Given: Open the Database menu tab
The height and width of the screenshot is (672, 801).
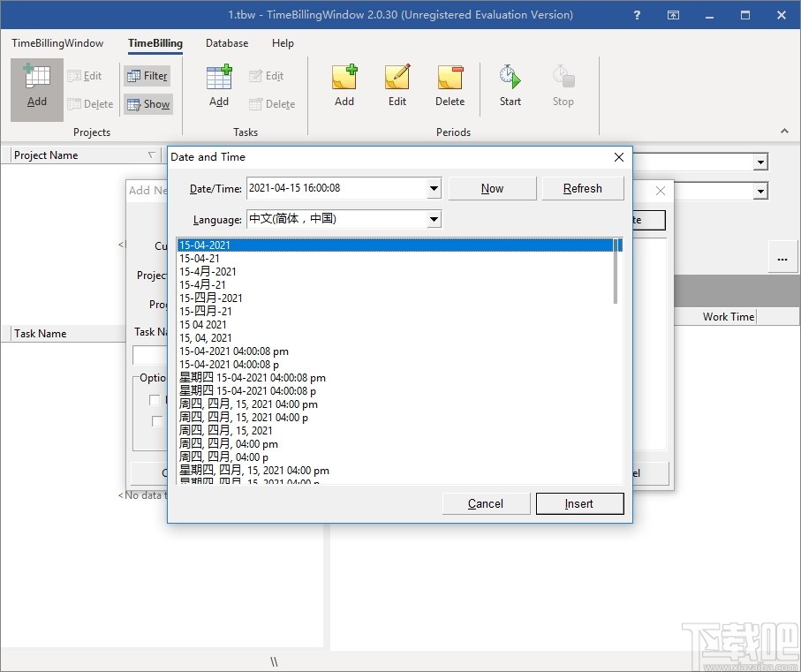Looking at the screenshot, I should pos(227,43).
